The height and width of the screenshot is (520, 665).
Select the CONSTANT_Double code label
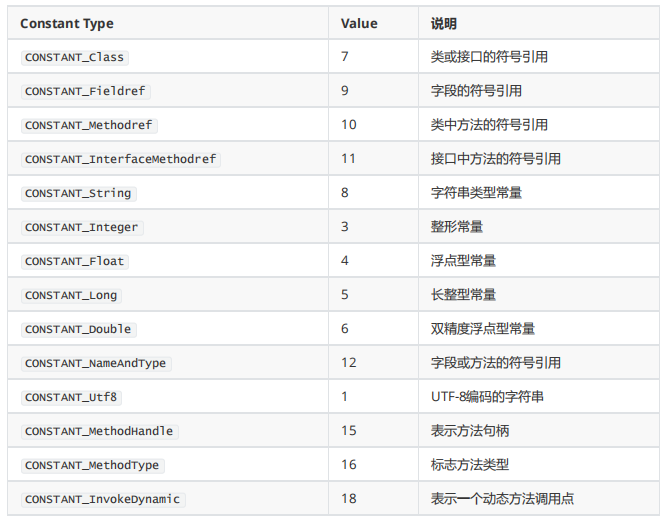[79, 329]
